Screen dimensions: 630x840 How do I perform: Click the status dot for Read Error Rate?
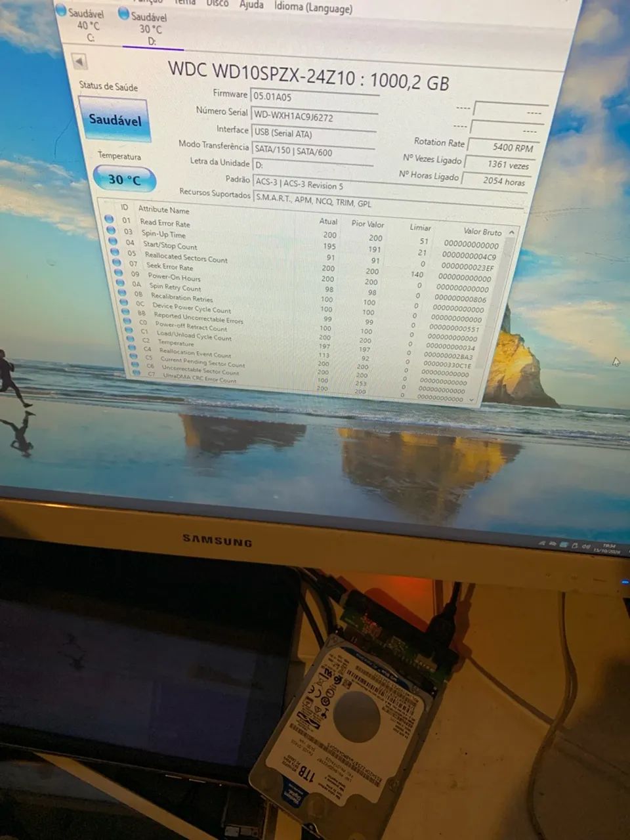click(x=109, y=219)
